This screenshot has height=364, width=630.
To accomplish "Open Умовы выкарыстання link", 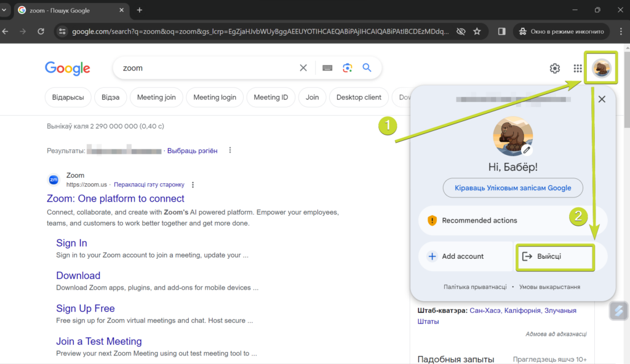I will (549, 287).
